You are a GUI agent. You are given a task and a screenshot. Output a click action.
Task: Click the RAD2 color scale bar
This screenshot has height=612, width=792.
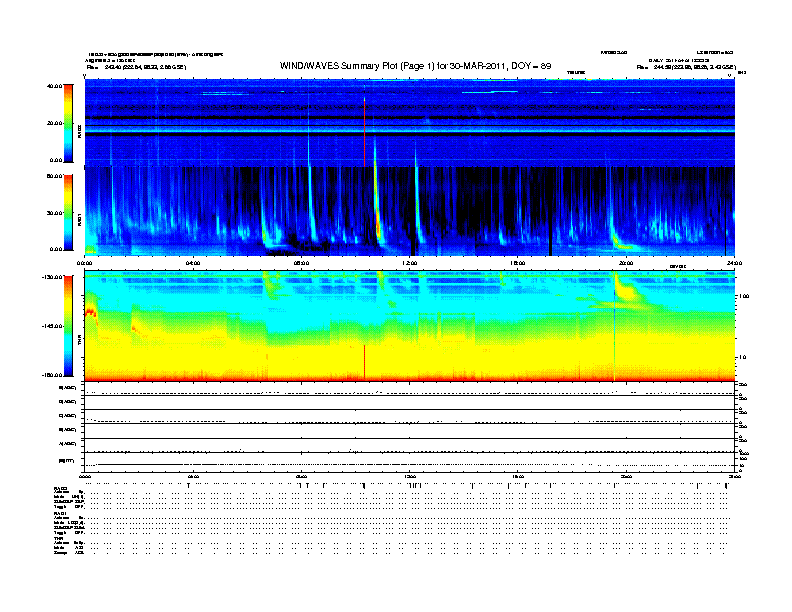[68, 124]
